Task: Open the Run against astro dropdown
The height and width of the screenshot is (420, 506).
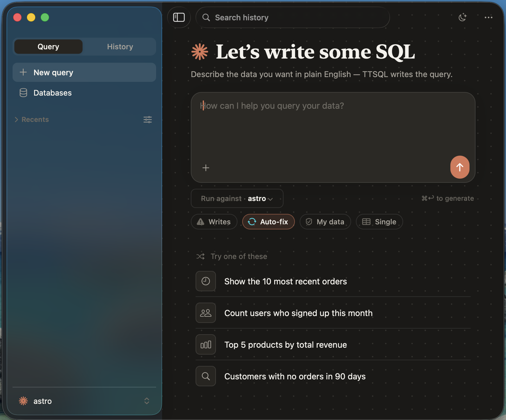Action: coord(237,198)
